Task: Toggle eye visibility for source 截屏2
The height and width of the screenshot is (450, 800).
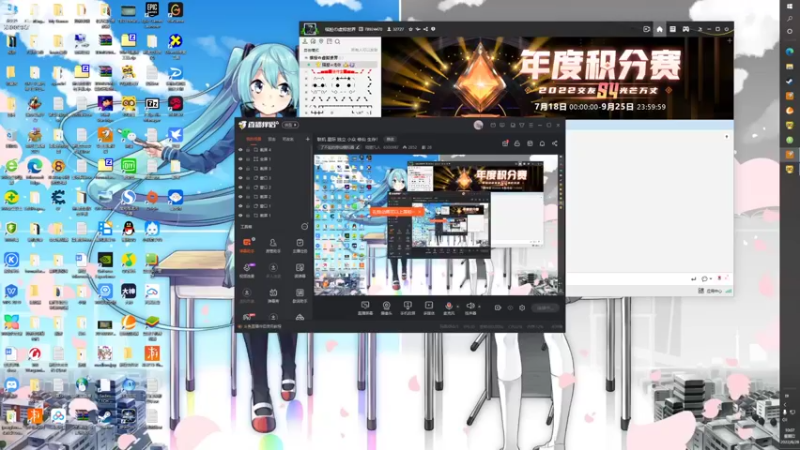Action: click(x=240, y=196)
